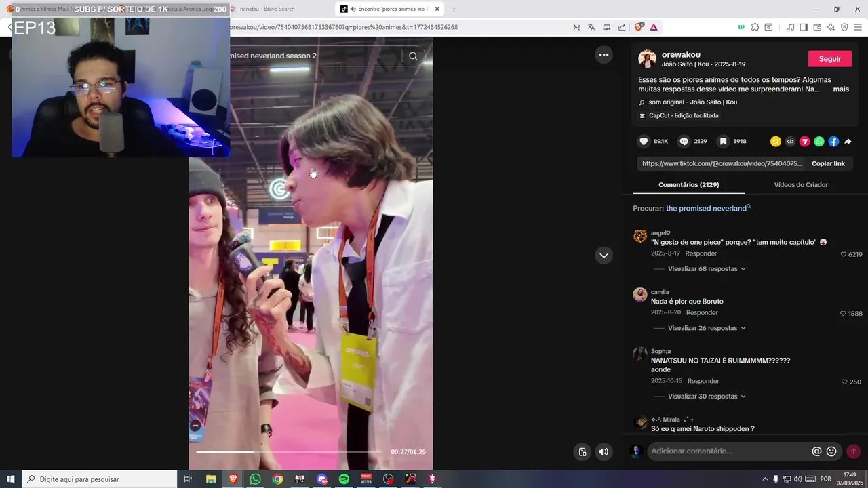Open the orewakou profile name
868x488 pixels.
click(x=681, y=55)
